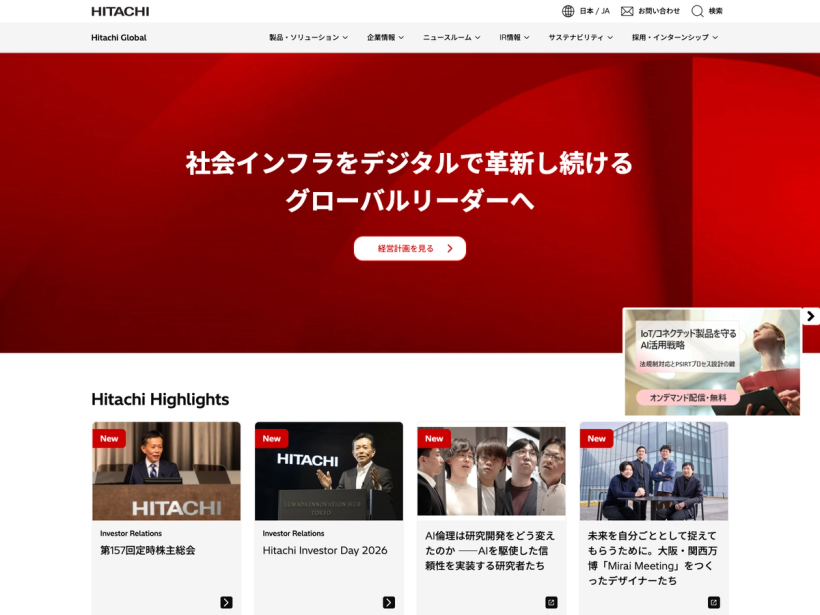Viewport: 820px width, 615px height.
Task: Click the magnifier search icon
Action: point(697,11)
